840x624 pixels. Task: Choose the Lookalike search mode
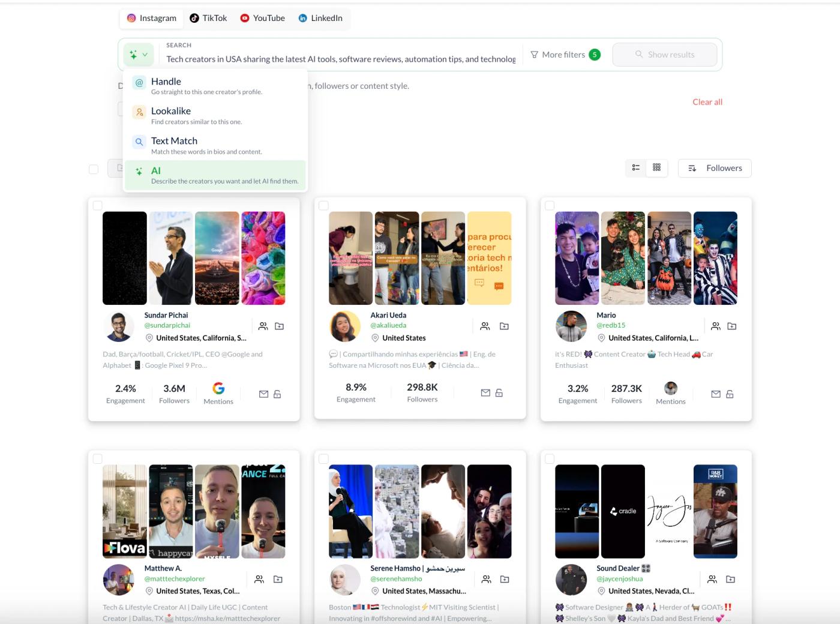(x=215, y=116)
